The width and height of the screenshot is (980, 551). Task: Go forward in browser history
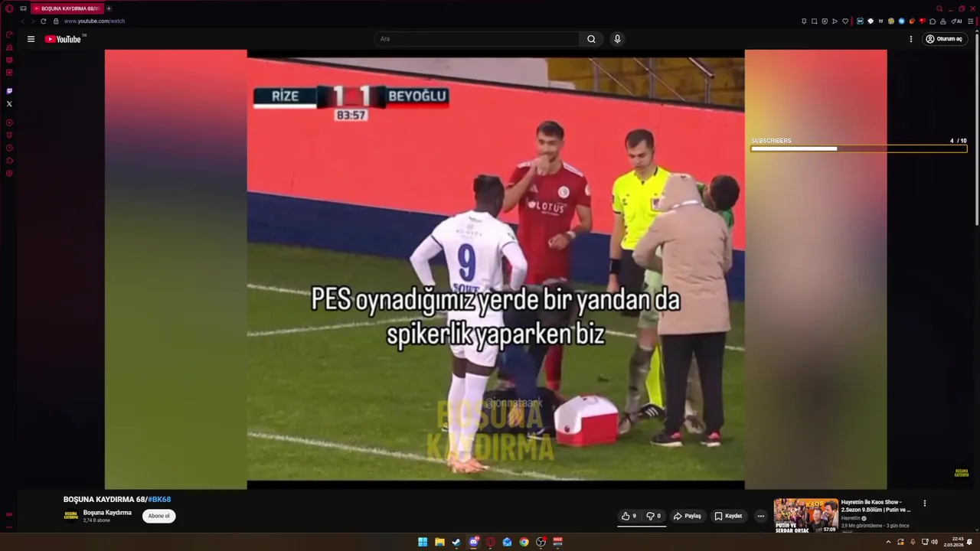33,21
